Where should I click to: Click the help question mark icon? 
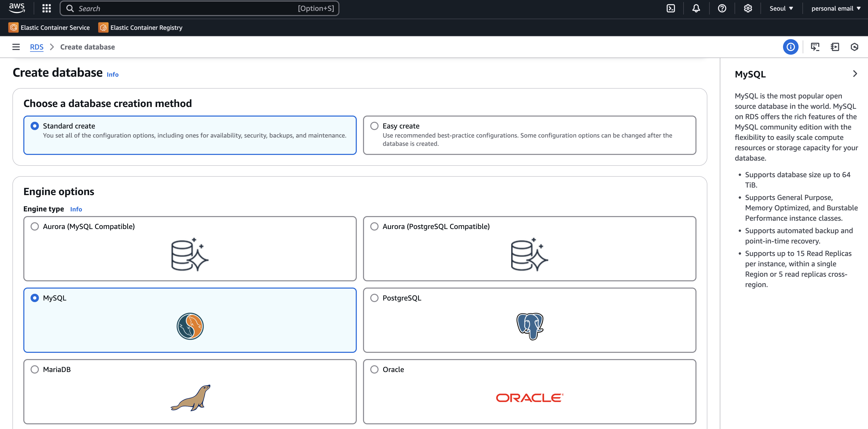pos(722,9)
